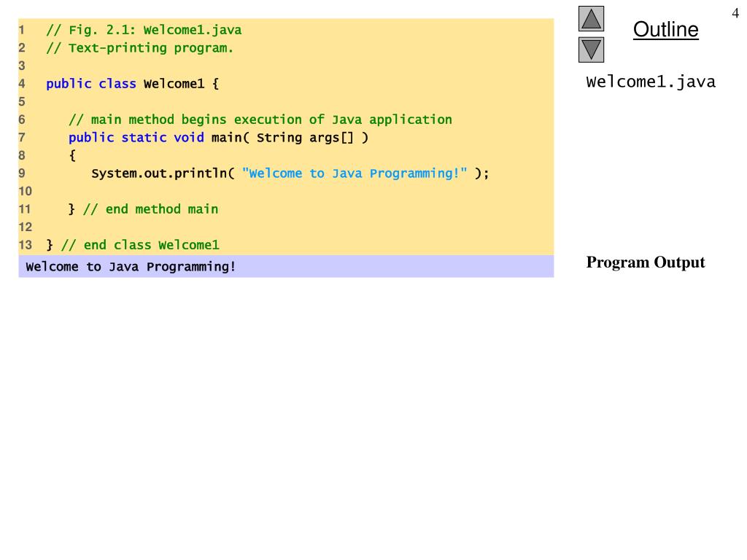Click line number 10
Image resolution: width=747 pixels, height=560 pixels.
pyautogui.click(x=26, y=191)
